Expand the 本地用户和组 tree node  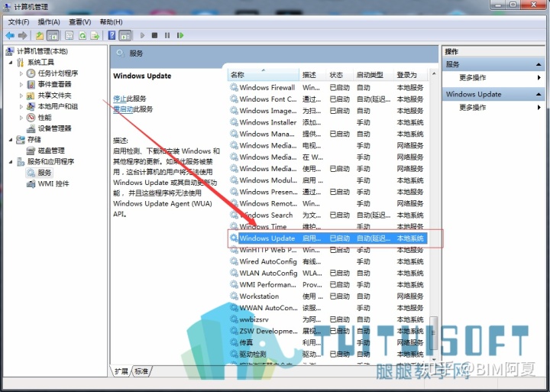coord(21,106)
